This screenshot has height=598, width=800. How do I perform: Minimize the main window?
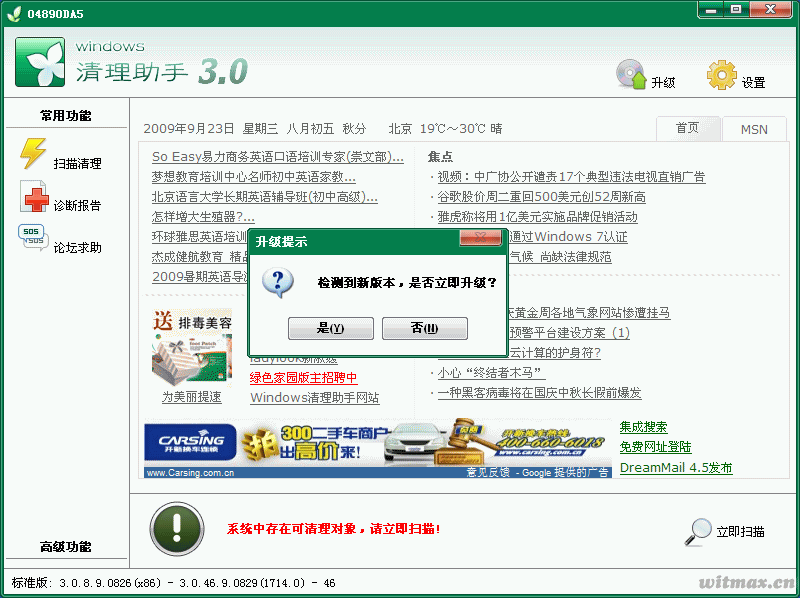click(711, 9)
